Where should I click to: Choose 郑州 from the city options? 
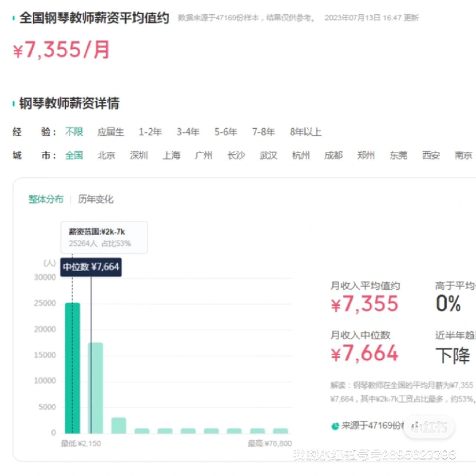(366, 155)
